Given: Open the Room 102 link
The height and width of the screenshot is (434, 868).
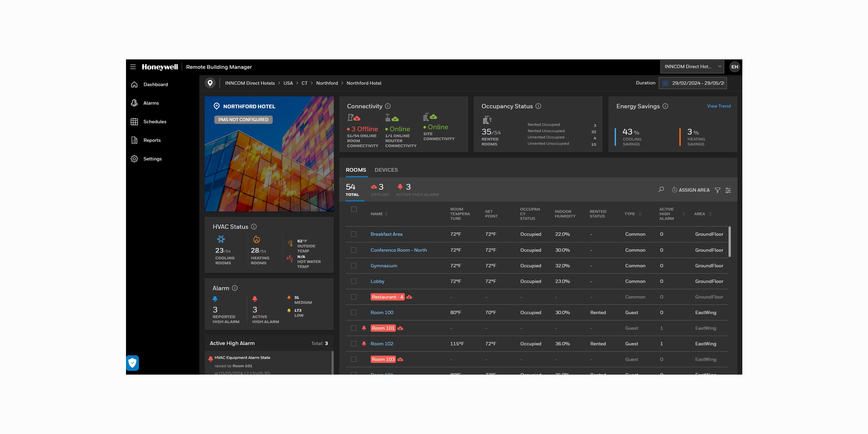Looking at the screenshot, I should (382, 344).
